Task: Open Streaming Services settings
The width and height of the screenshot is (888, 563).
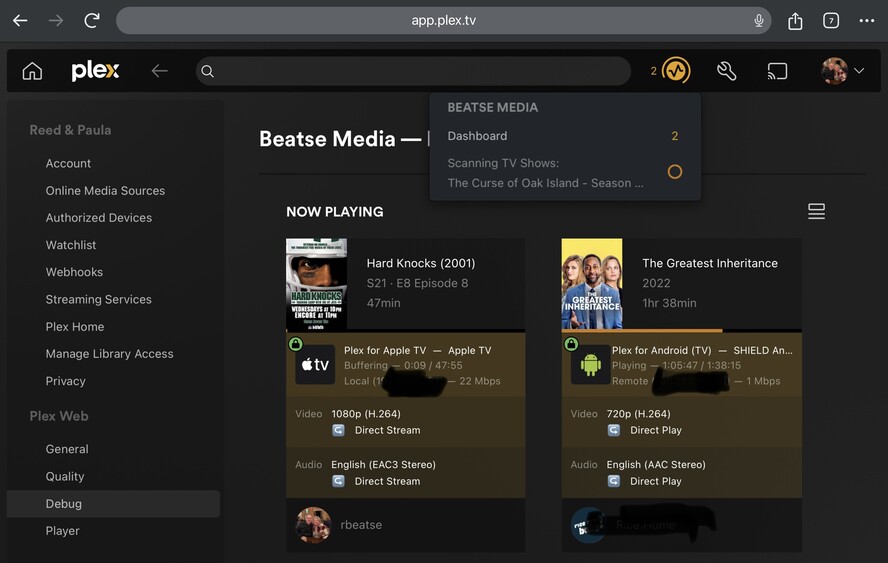Action: pyautogui.click(x=99, y=299)
